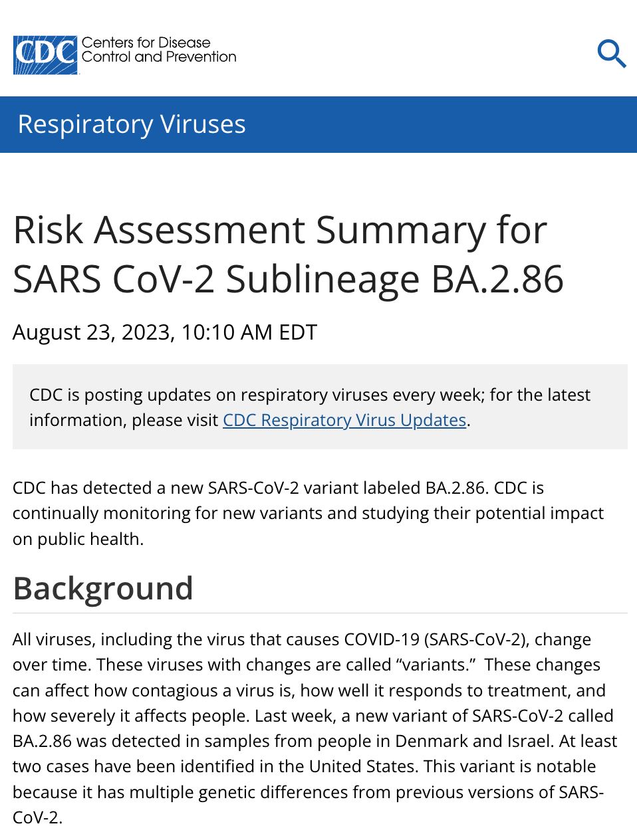The image size is (637, 840).
Task: Open the search magnifier icon
Action: click(611, 53)
